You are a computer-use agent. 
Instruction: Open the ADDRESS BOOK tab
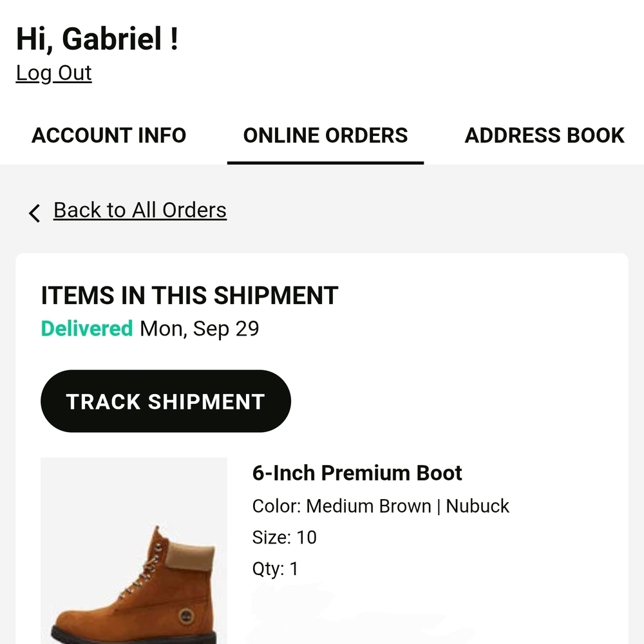click(x=544, y=135)
